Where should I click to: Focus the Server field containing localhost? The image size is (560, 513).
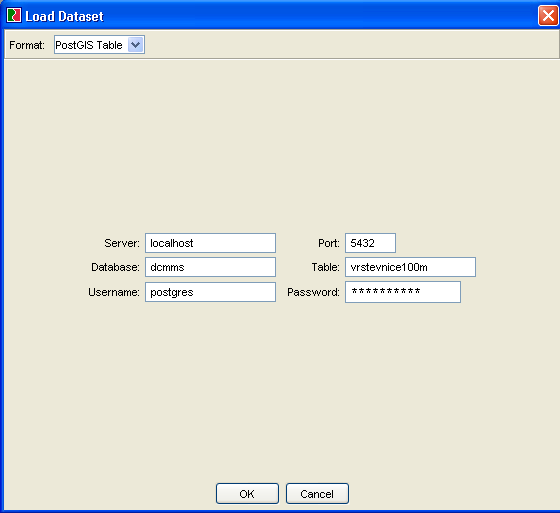pyautogui.click(x=210, y=243)
